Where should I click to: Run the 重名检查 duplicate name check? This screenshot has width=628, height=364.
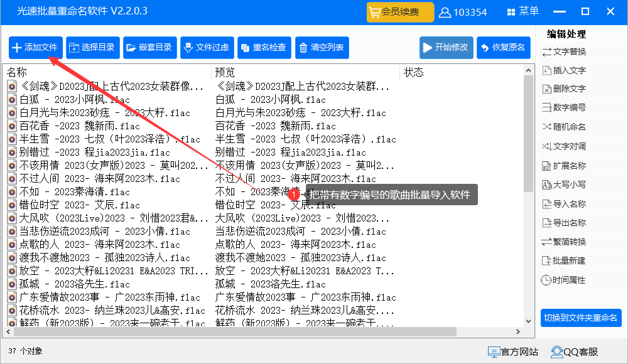tap(264, 48)
